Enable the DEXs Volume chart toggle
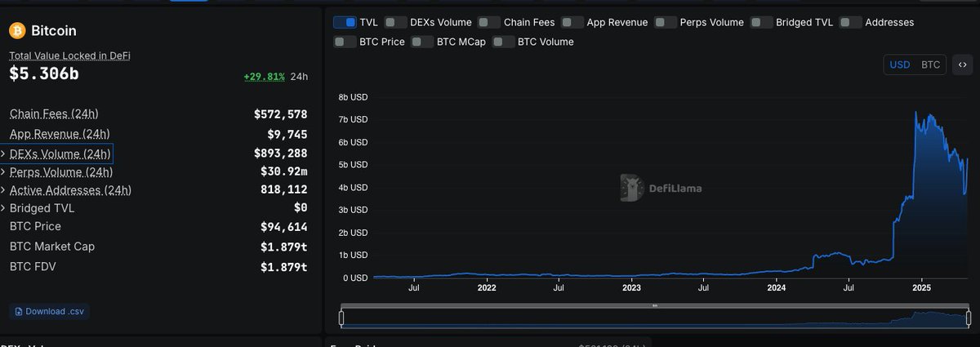This screenshot has height=347, width=980. (395, 23)
